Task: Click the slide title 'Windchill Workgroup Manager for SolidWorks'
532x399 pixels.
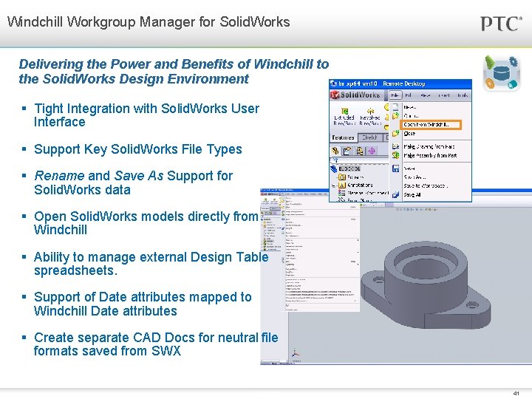Action: pyautogui.click(x=149, y=22)
